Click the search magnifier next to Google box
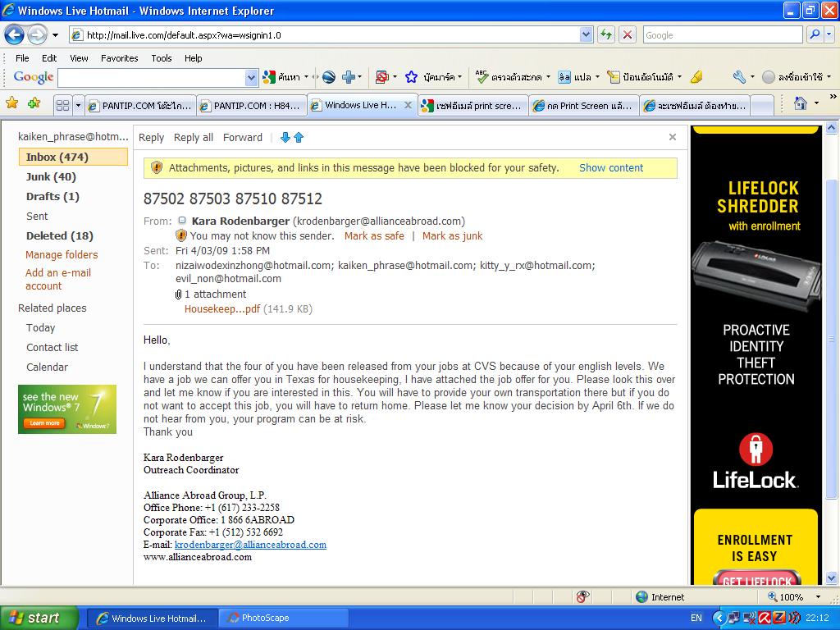This screenshot has height=630, width=840. (815, 34)
